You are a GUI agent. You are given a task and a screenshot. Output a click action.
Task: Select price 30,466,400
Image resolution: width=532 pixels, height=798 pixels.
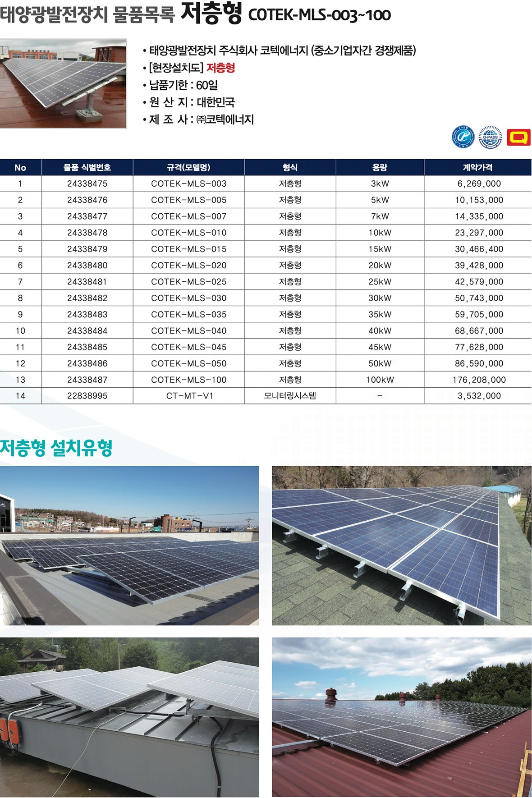479,249
